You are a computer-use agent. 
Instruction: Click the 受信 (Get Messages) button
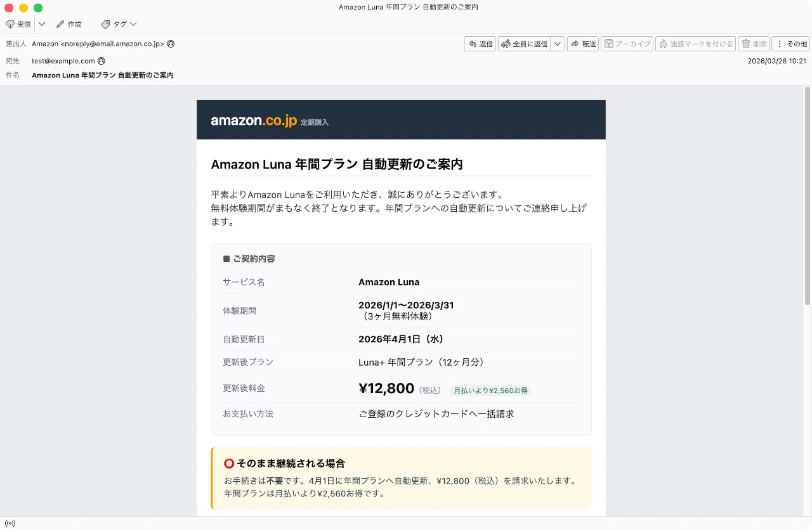(x=18, y=24)
